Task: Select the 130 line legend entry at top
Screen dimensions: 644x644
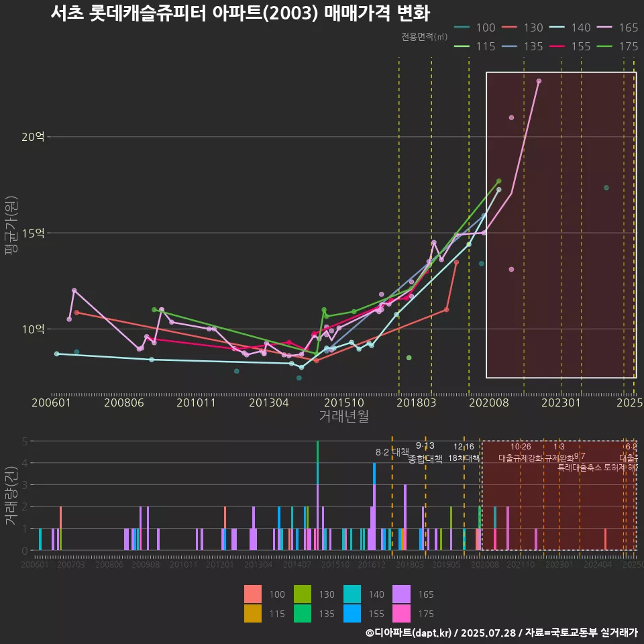Action: pos(523,28)
